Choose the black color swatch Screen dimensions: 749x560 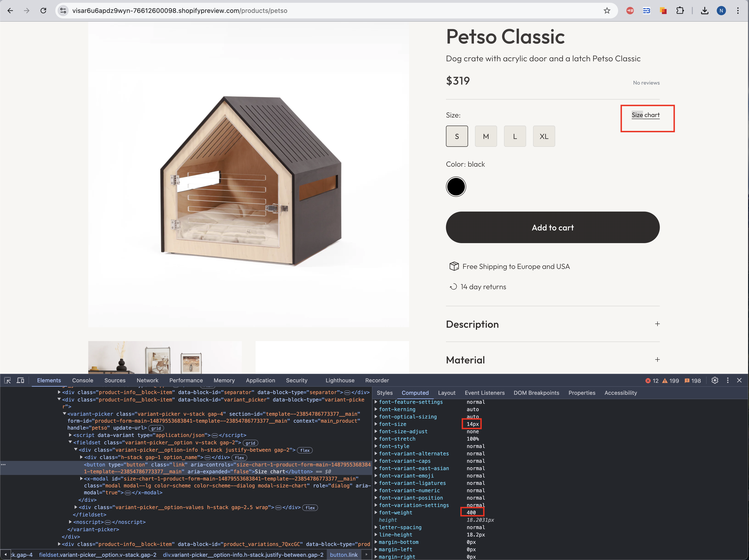point(456,187)
